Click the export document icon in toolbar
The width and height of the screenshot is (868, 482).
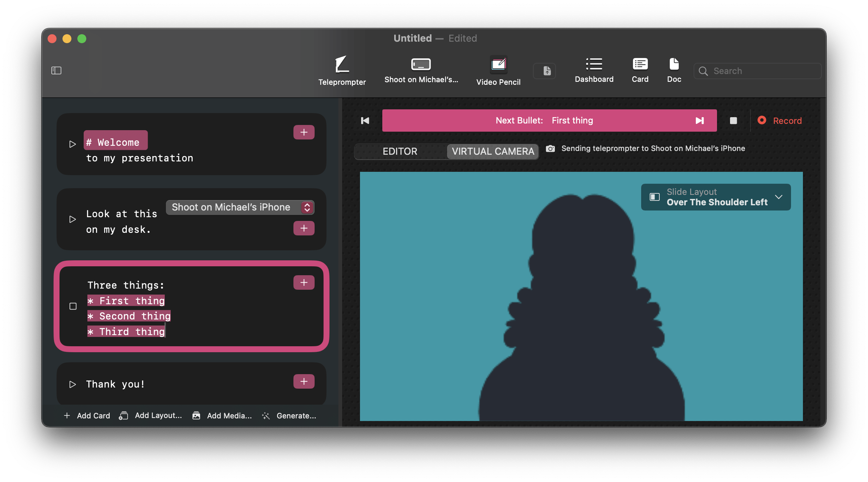tap(547, 71)
